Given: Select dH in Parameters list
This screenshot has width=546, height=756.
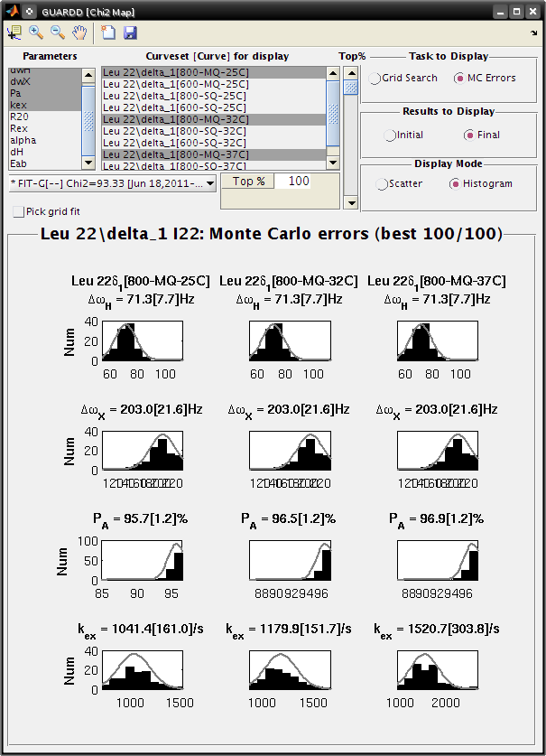Looking at the screenshot, I should [45, 152].
